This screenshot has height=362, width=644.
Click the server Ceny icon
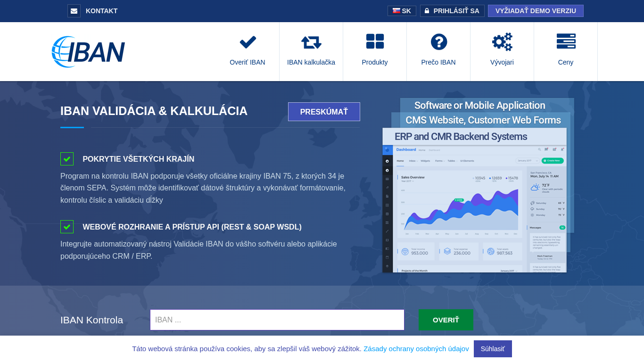click(566, 41)
